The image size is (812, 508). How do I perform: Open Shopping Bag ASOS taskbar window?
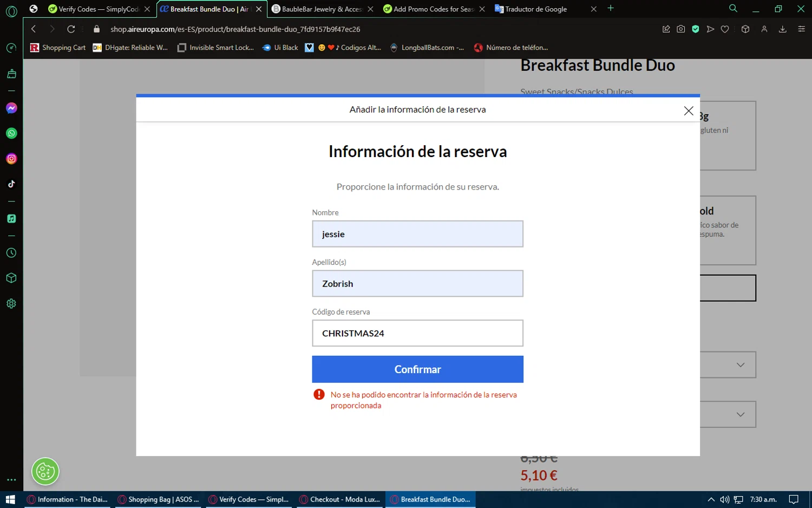pos(158,499)
